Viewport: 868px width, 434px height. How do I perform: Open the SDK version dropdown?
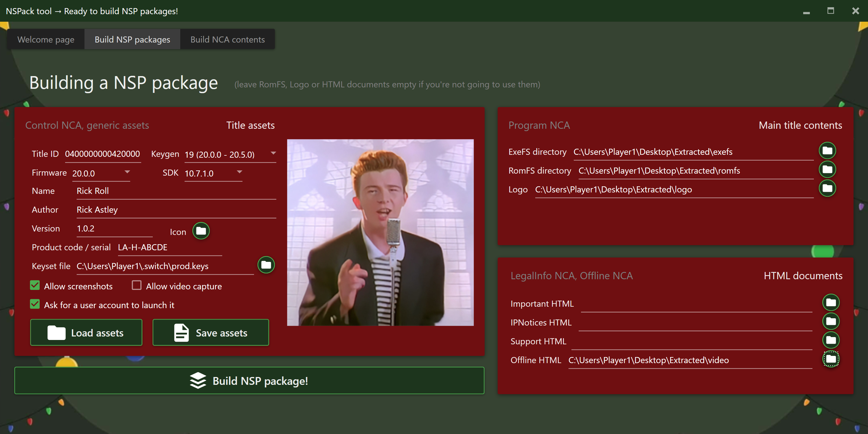tap(213, 173)
